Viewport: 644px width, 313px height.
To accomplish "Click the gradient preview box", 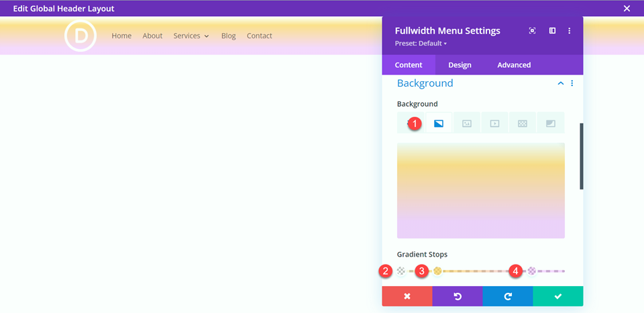I will (x=480, y=191).
